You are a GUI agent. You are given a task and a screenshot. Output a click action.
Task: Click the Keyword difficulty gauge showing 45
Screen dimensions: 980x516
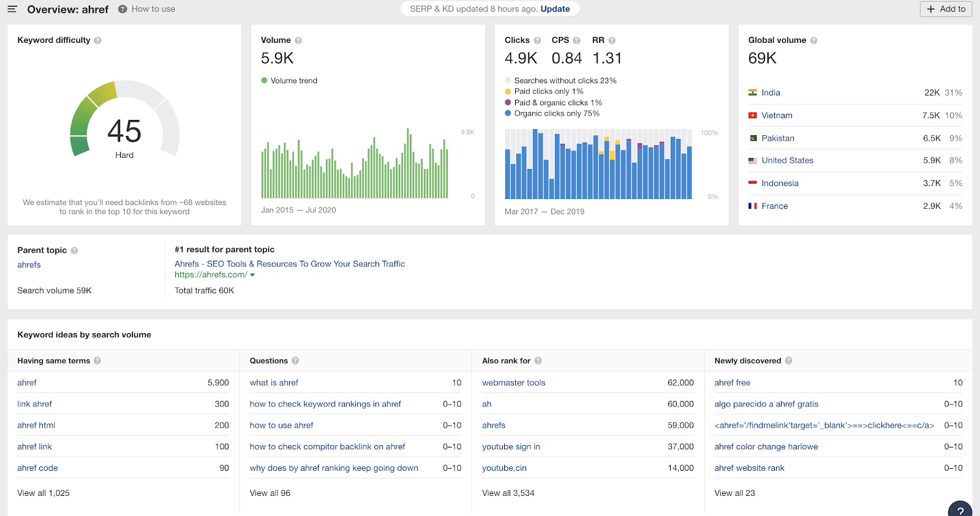coord(124,119)
